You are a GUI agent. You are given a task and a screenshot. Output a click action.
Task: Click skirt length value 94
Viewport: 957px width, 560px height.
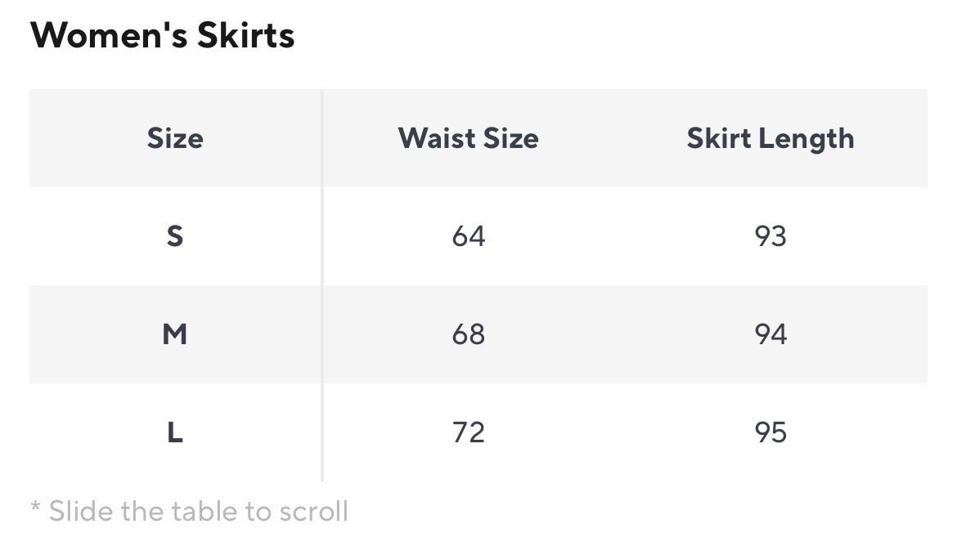(770, 334)
